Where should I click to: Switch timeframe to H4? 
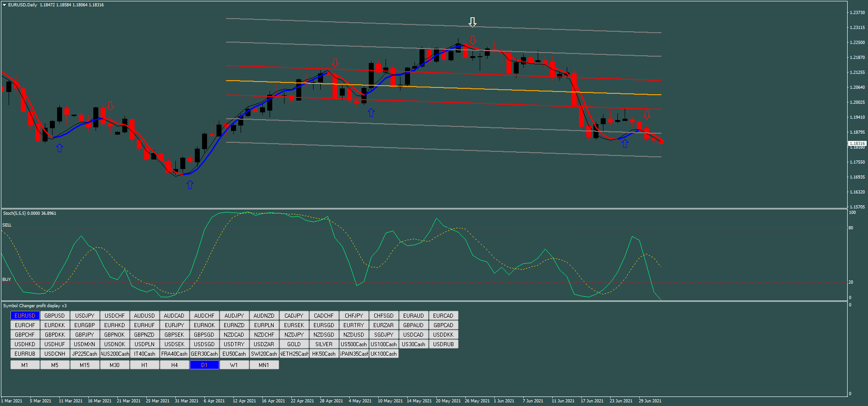(174, 365)
